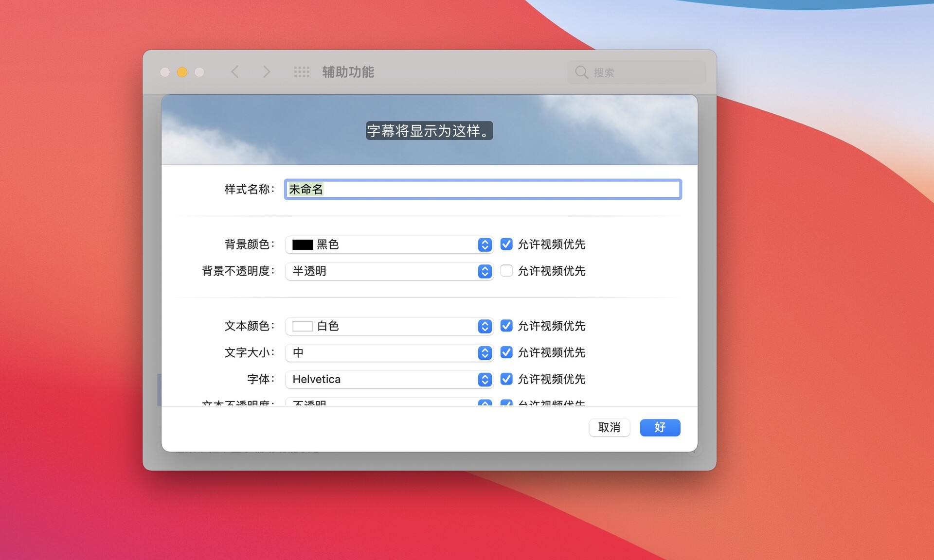Uncheck 允许视频优先 next to 背景颜色

pos(506,245)
